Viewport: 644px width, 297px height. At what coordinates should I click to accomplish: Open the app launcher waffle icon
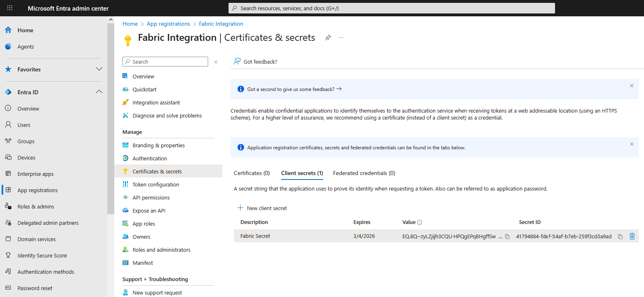[10, 8]
